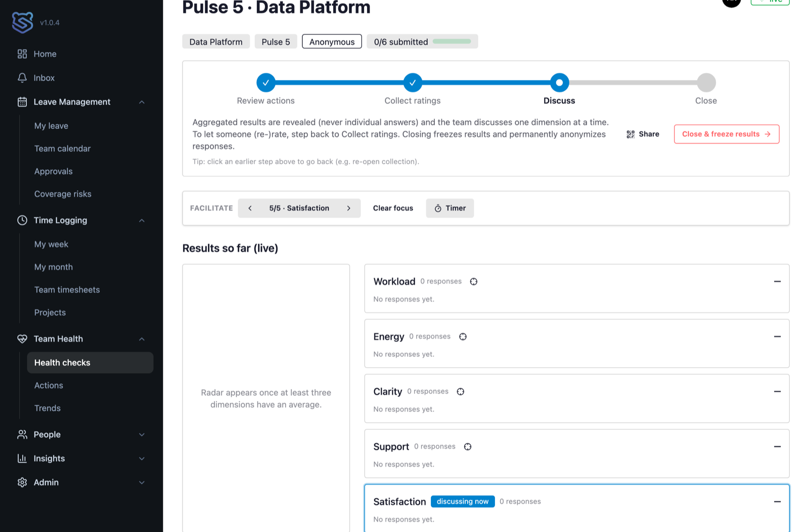Viewport: 809px width, 532px height.
Task: Focus discussion on Energy target icon
Action: (x=463, y=336)
